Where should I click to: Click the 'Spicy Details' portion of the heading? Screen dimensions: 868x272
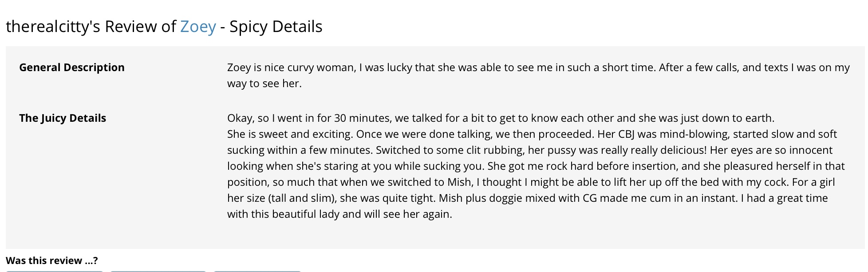tap(276, 27)
